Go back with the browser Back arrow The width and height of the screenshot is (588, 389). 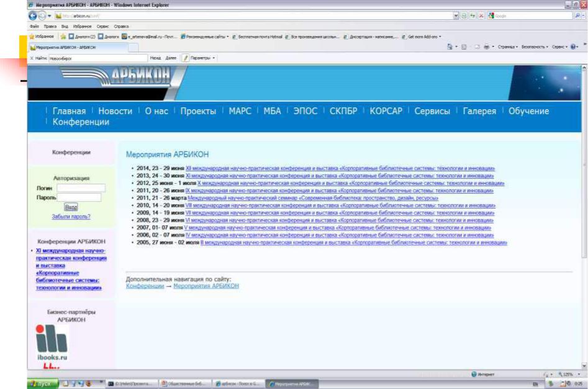click(x=33, y=16)
